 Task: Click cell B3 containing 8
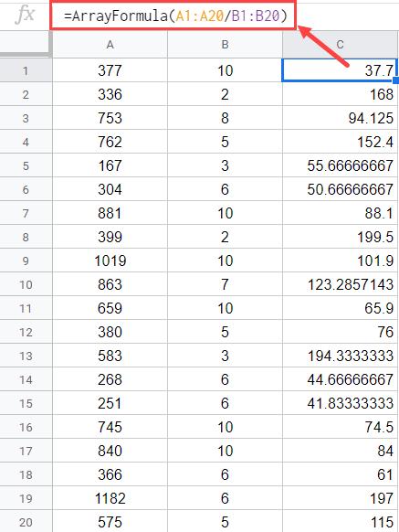coord(225,118)
